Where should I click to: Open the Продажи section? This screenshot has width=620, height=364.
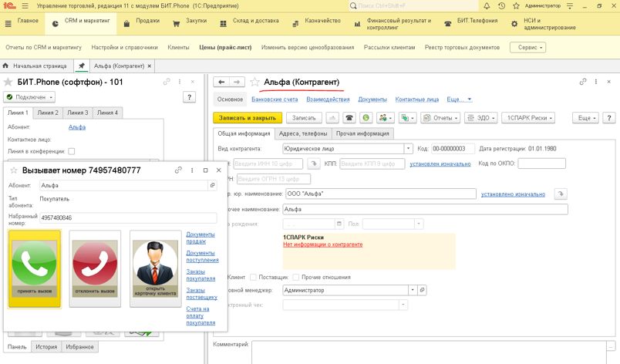(142, 24)
